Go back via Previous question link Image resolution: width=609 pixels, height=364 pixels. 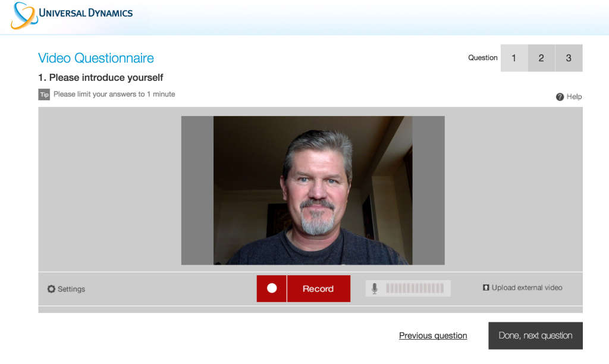[x=433, y=335]
